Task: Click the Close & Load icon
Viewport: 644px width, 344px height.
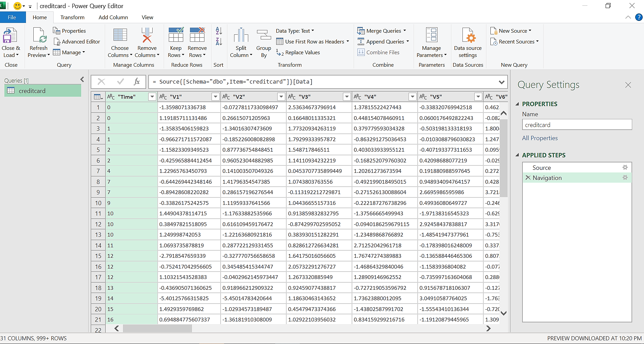Action: [x=10, y=36]
